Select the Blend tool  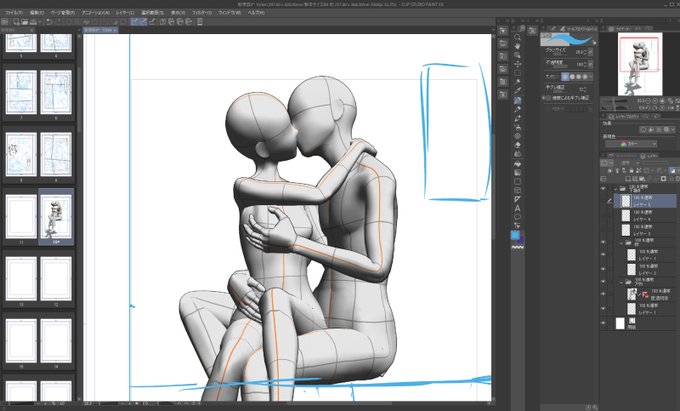point(517,154)
